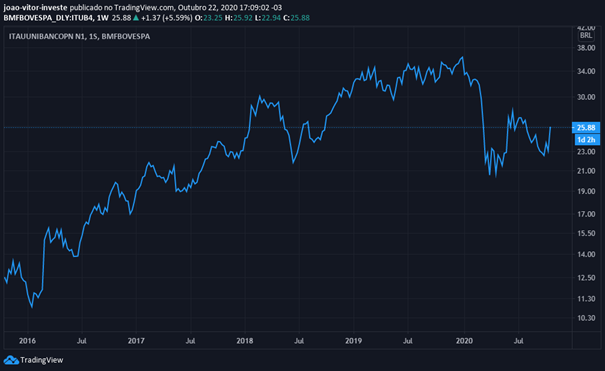
Task: Click the 25.88 current price label
Action: coord(586,128)
